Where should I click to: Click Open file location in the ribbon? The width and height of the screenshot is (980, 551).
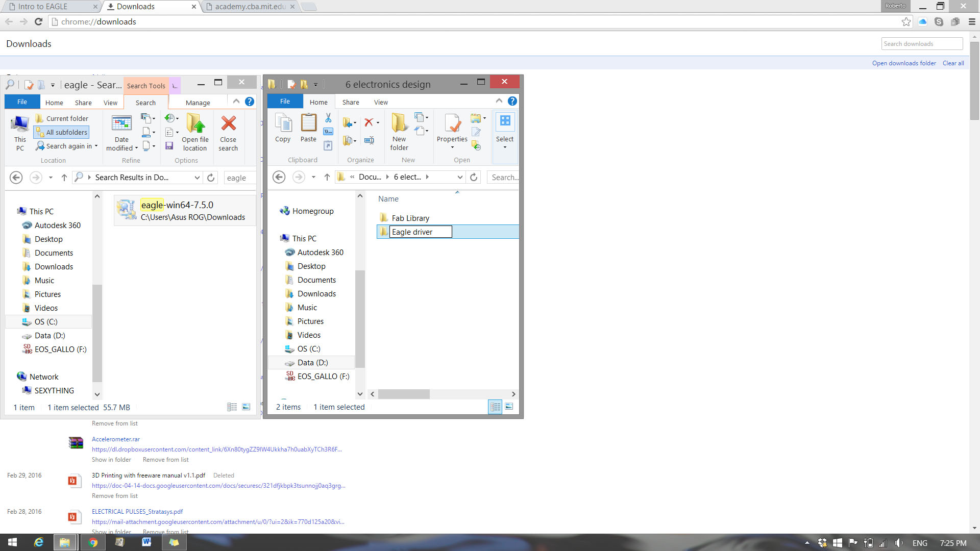point(195,133)
